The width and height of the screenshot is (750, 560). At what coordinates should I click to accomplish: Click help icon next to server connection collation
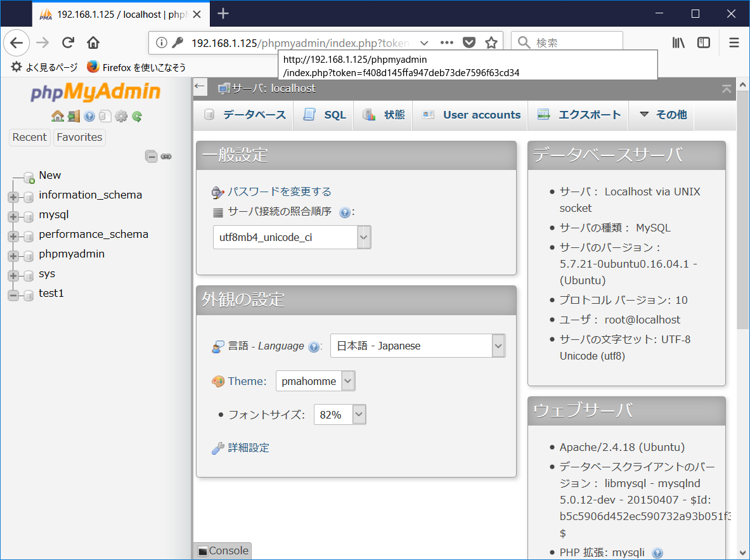coord(344,212)
